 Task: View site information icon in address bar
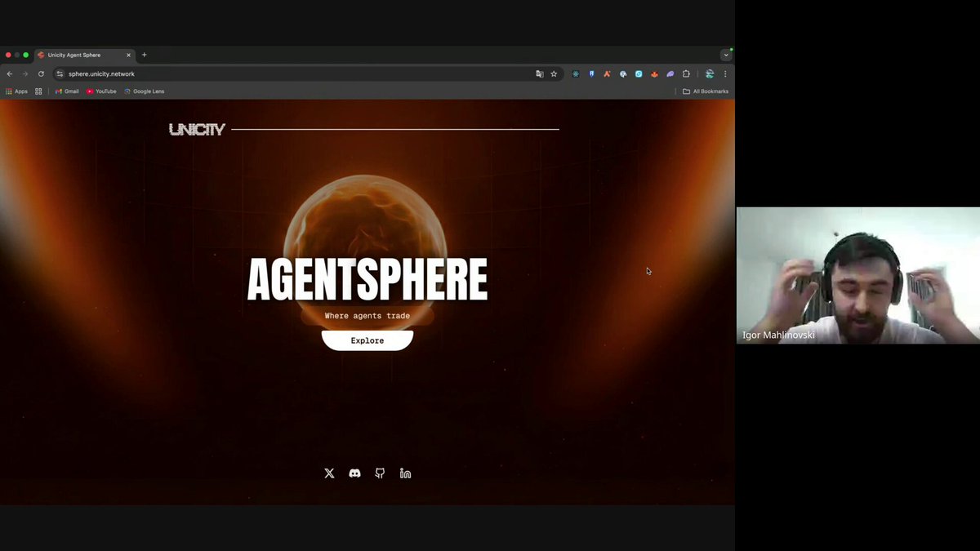point(60,73)
